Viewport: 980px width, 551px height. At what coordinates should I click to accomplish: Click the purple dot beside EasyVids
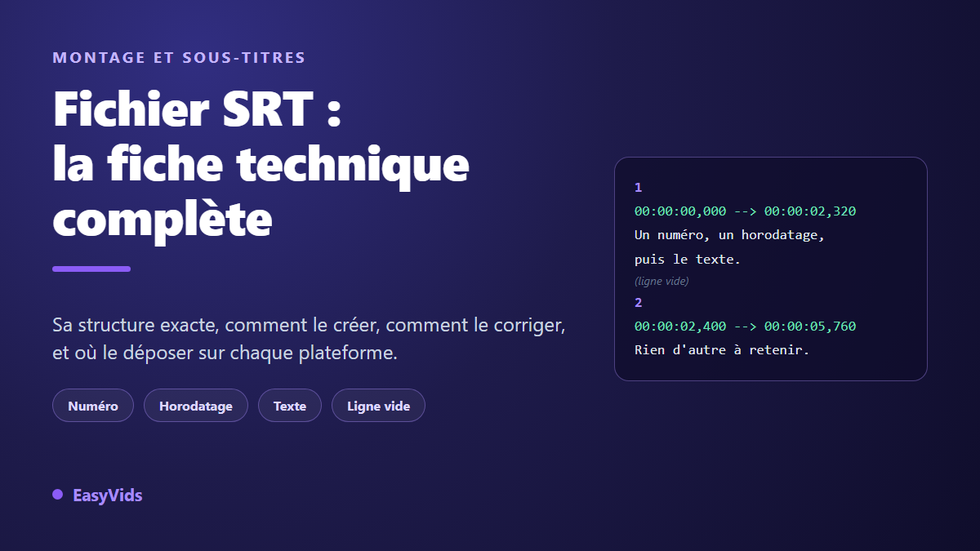click(x=57, y=494)
